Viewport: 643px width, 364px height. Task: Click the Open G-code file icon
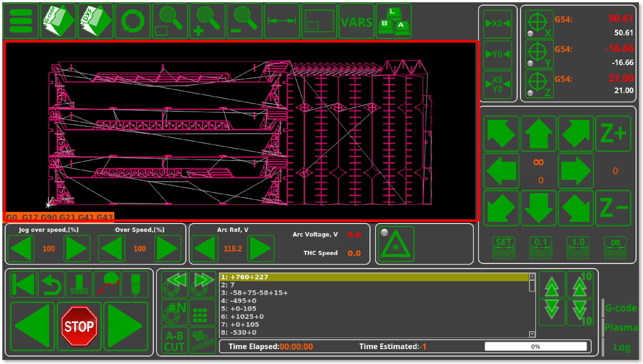pyautogui.click(x=58, y=21)
